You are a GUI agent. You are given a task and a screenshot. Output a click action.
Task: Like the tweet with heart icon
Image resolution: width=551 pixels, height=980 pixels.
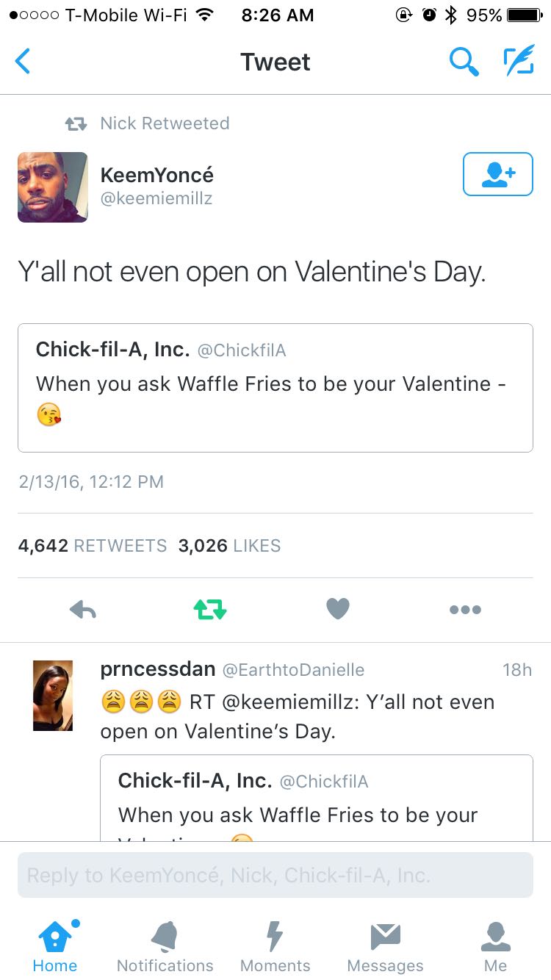(x=338, y=608)
